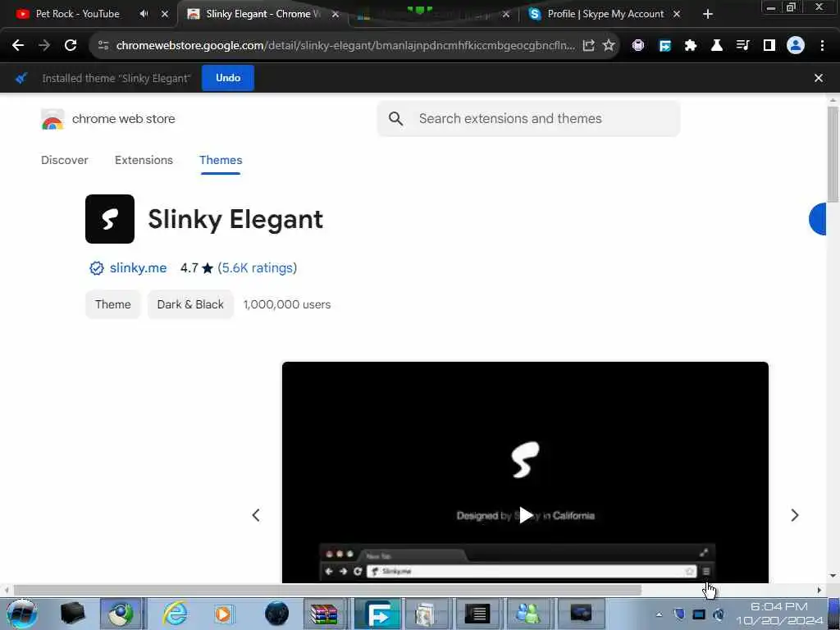Close the Pet Rock YouTube tab
Viewport: 840px width, 630px height.
click(x=164, y=14)
